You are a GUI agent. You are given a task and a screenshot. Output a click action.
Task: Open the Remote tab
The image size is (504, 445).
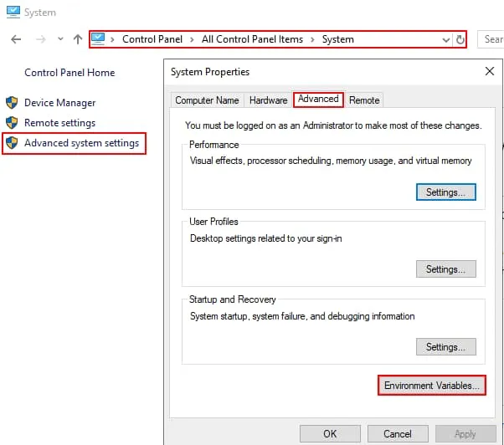pyautogui.click(x=364, y=100)
